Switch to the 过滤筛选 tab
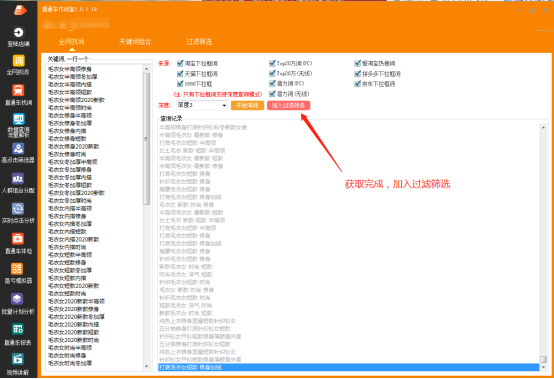Screen dimensions: 554x379 tap(199, 42)
